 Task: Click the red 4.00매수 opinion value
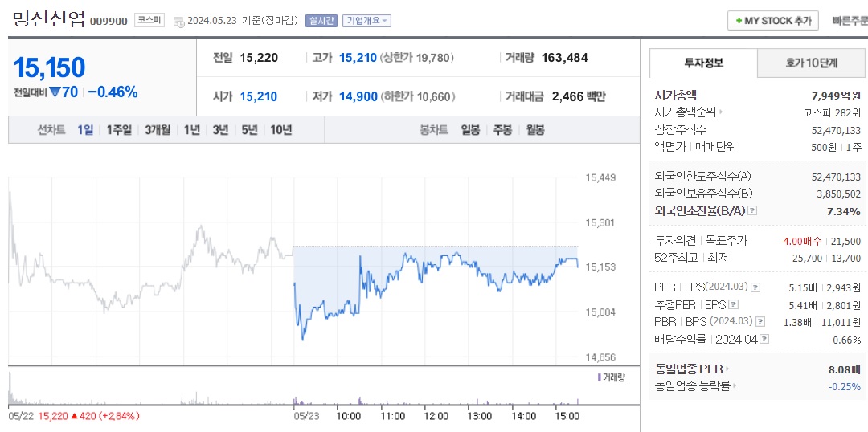[x=803, y=241]
